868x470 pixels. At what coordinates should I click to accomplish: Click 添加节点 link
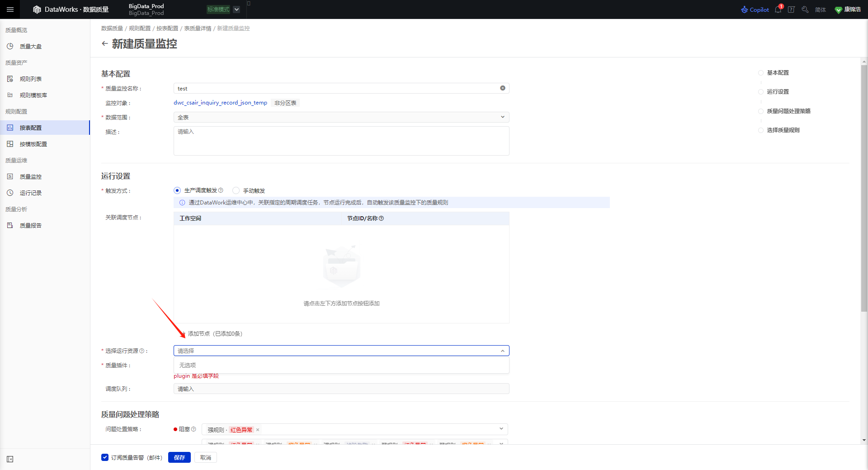tap(212, 334)
